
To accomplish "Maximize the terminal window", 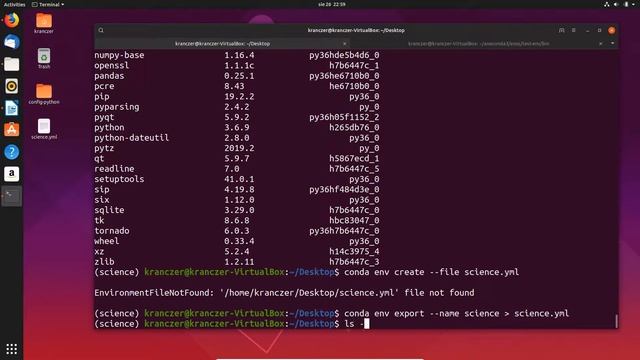I will 599,30.
